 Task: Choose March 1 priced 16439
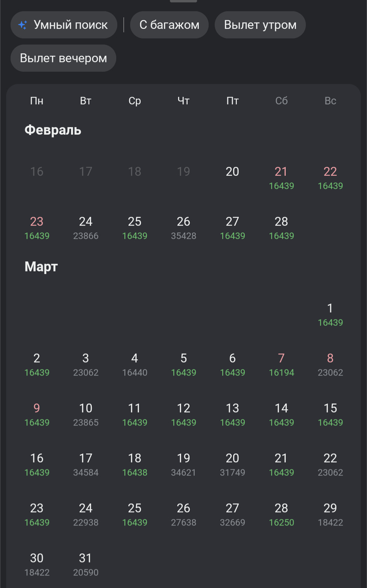pyautogui.click(x=330, y=314)
